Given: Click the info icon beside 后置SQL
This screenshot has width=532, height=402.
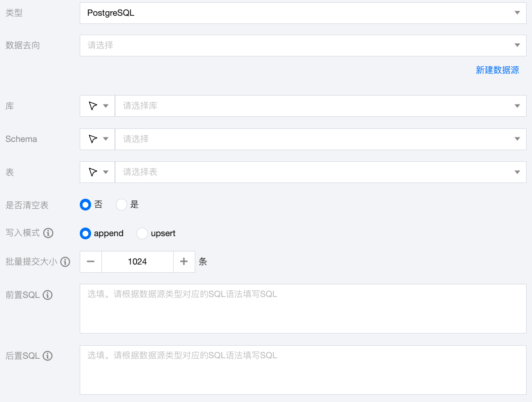Looking at the screenshot, I should point(48,356).
